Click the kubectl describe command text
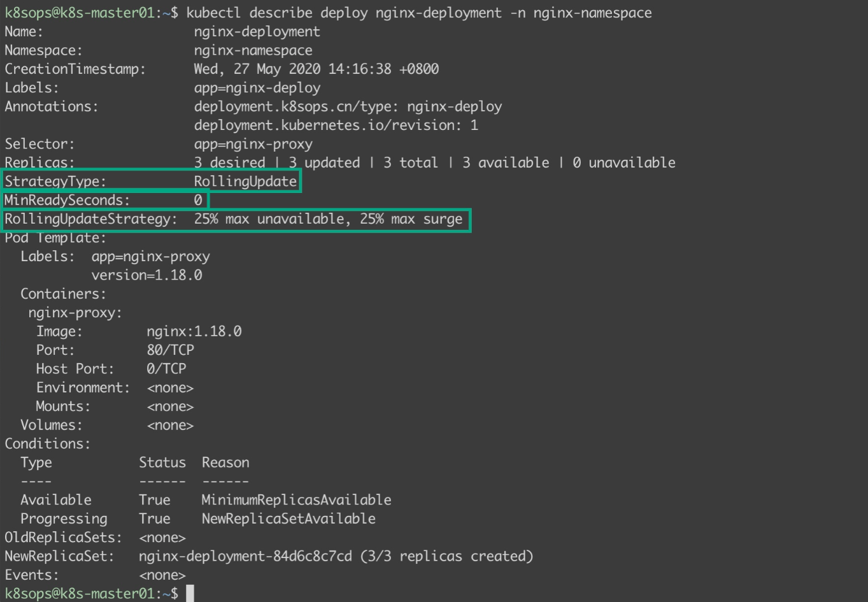The height and width of the screenshot is (602, 868). [x=419, y=13]
